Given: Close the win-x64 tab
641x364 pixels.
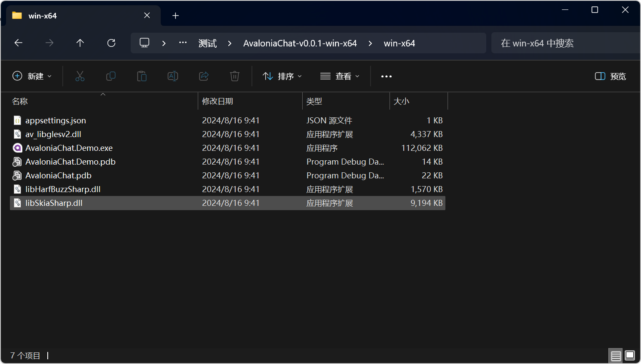Looking at the screenshot, I should [147, 15].
